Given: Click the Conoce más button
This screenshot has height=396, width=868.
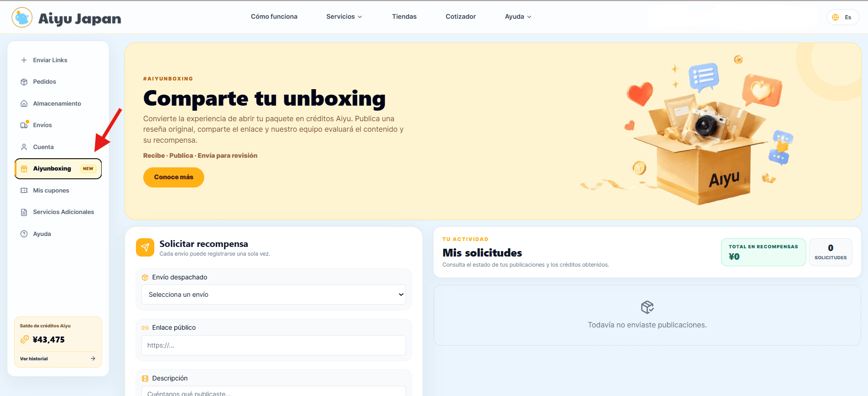Looking at the screenshot, I should (x=174, y=177).
